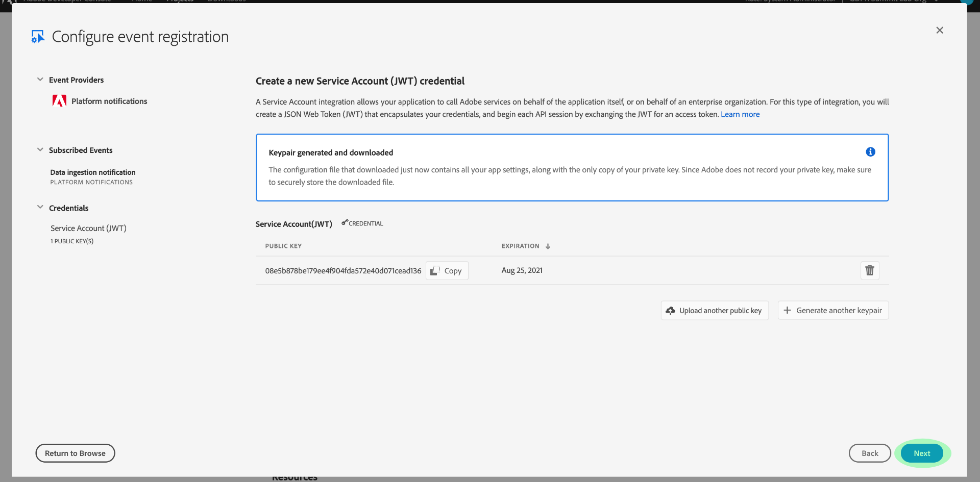This screenshot has width=980, height=482.
Task: Click the EXPIRATION column header
Action: click(x=520, y=246)
